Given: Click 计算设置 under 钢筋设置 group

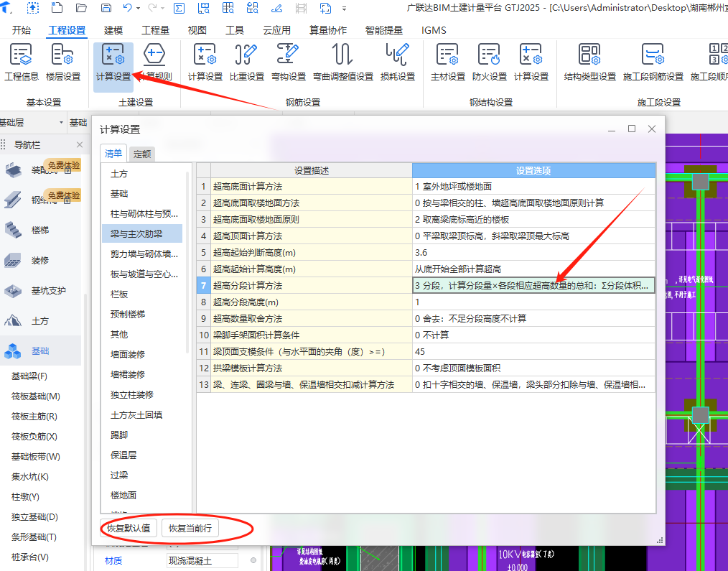Looking at the screenshot, I should 205,62.
